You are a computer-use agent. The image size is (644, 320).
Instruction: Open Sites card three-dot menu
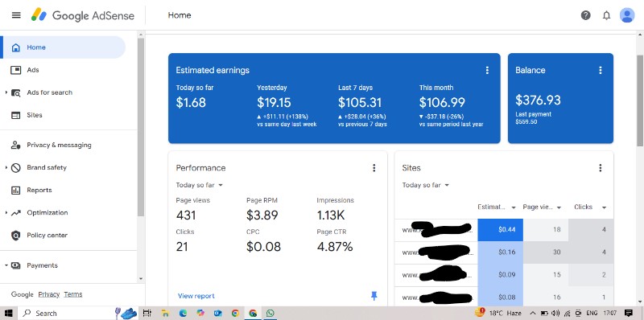[x=600, y=168]
